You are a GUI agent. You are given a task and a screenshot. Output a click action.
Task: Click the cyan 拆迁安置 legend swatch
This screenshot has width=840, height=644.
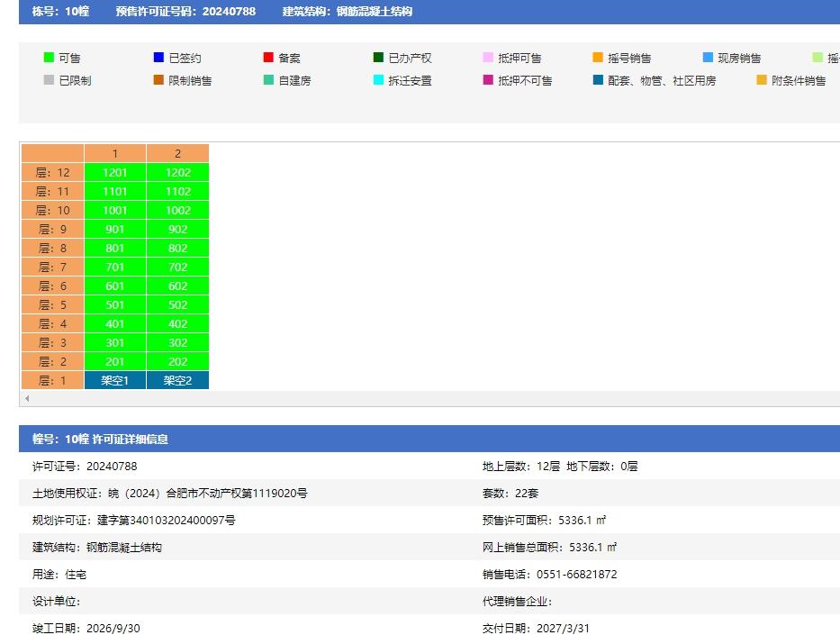[378, 80]
